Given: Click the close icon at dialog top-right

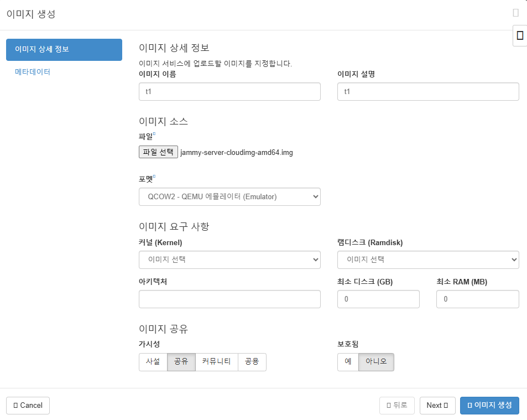Looking at the screenshot, I should (x=515, y=13).
